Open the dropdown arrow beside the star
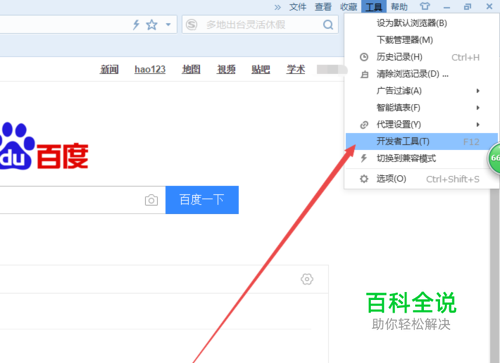The width and height of the screenshot is (500, 363). [x=168, y=24]
